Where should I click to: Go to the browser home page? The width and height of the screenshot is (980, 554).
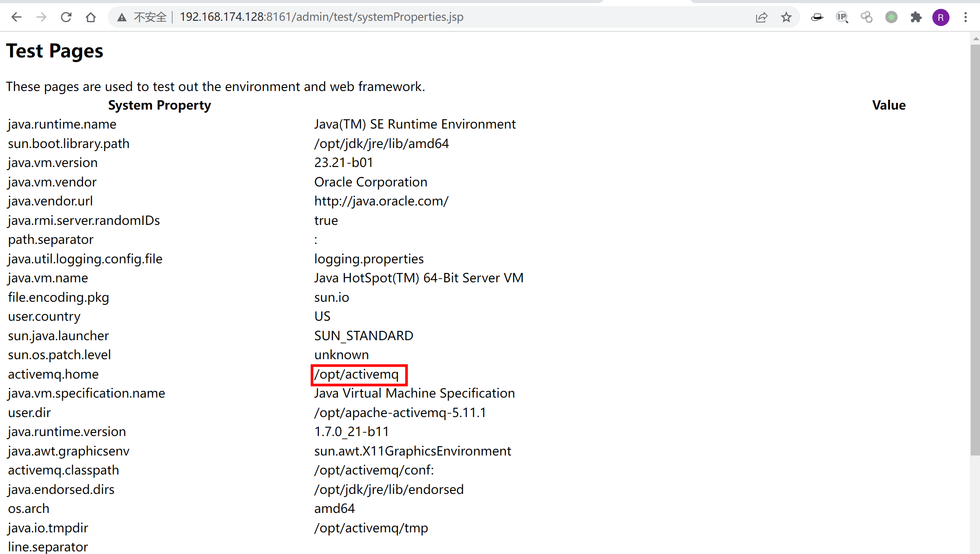tap(91, 17)
